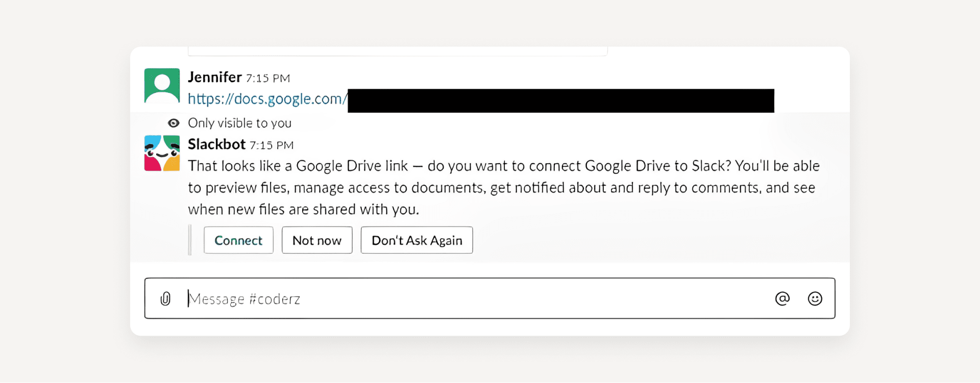This screenshot has width=980, height=383.
Task: Click Slackbot's 7:15 PM timestamp
Action: (272, 145)
